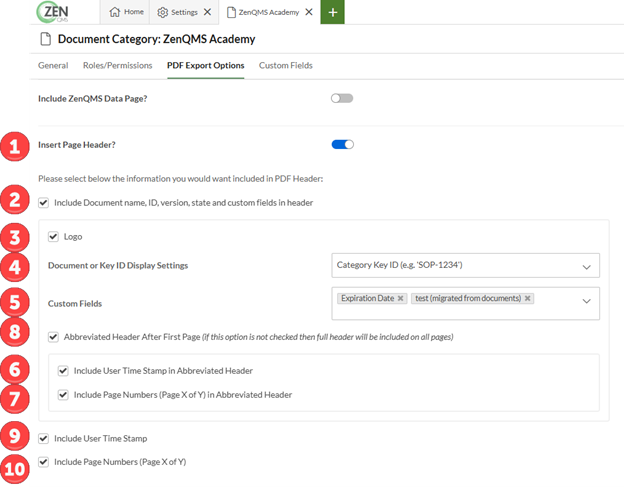Enable Include ZenQMS Data Page toggle

tap(342, 98)
